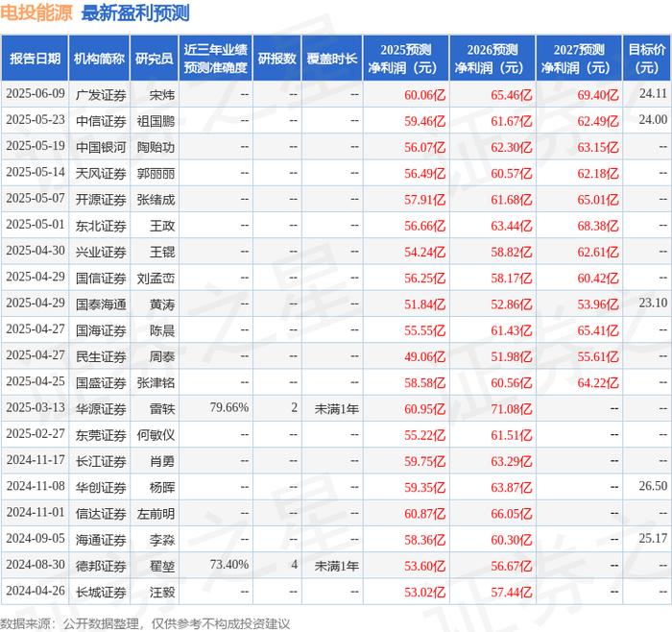This screenshot has height=632, width=672.
Task: Click analyst name 刘孟峦
Action: coord(156,279)
